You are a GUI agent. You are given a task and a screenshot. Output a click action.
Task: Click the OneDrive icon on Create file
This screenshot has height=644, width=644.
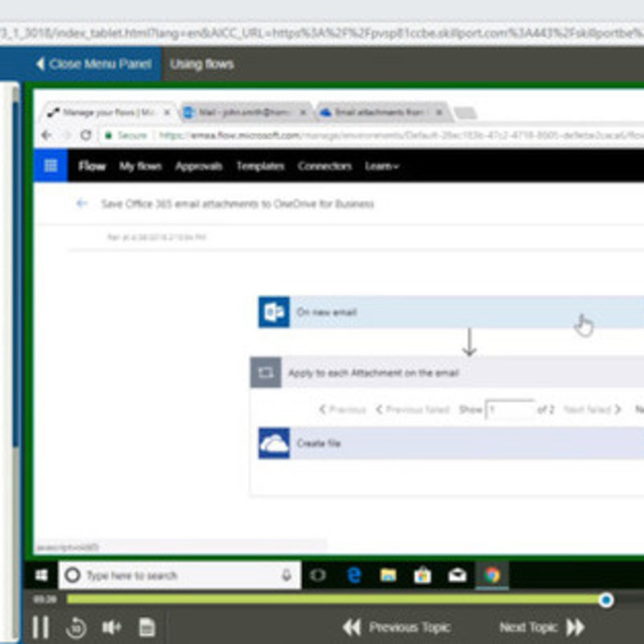coord(274,444)
